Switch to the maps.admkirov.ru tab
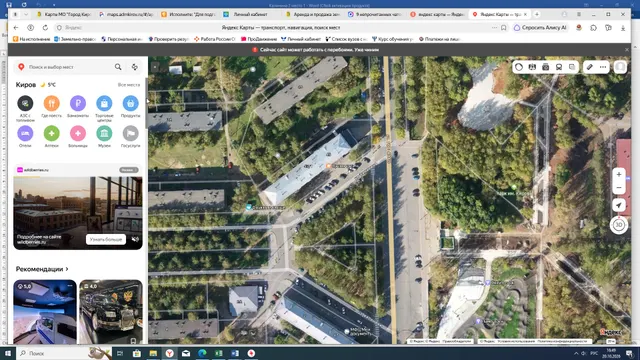Screen dimensions: 640x360 point(127,14)
